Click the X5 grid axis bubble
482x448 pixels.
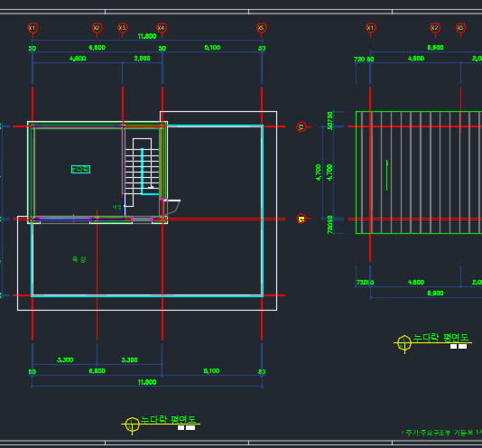point(261,28)
